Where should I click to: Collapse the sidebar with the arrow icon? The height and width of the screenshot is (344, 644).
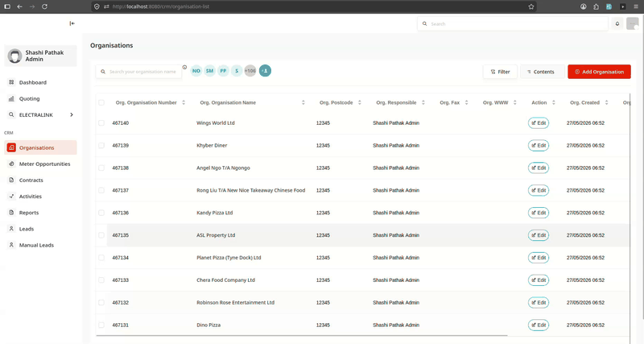click(x=72, y=23)
